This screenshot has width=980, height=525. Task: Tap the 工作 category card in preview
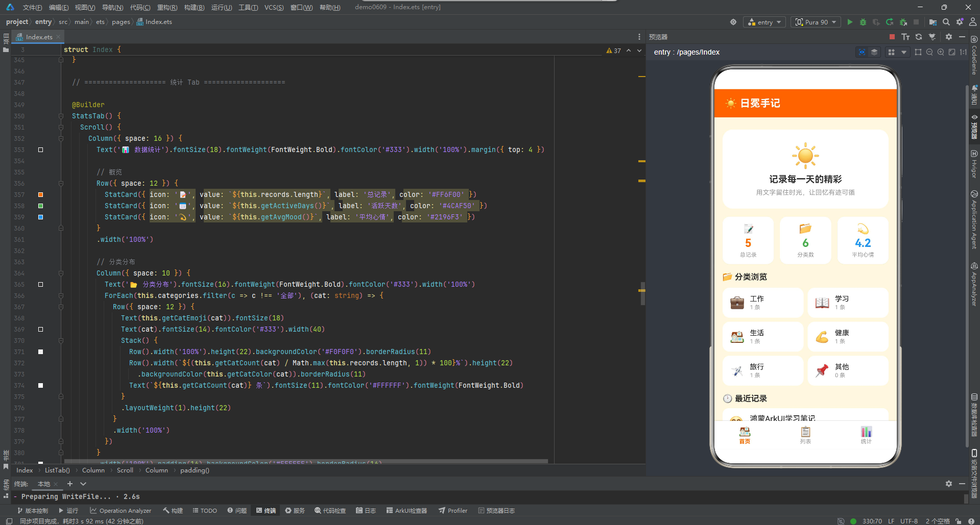click(x=763, y=303)
